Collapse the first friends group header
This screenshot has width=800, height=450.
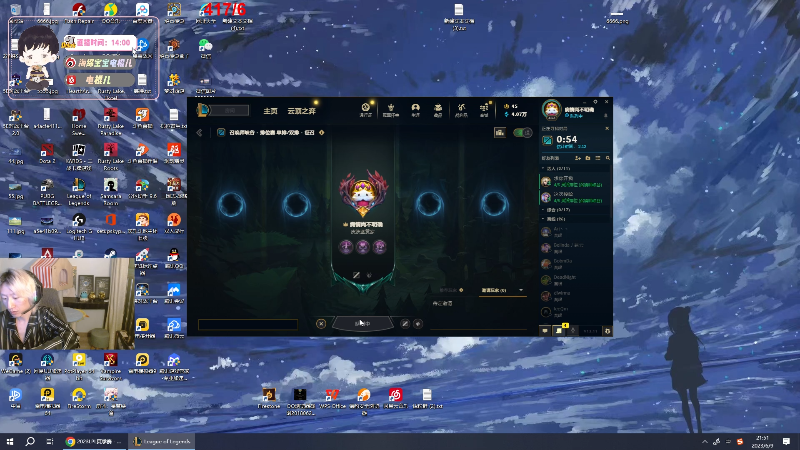[x=576, y=168]
